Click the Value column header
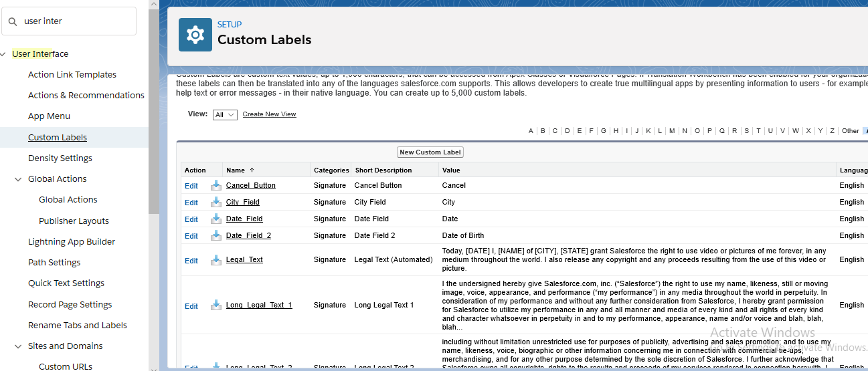 point(451,170)
